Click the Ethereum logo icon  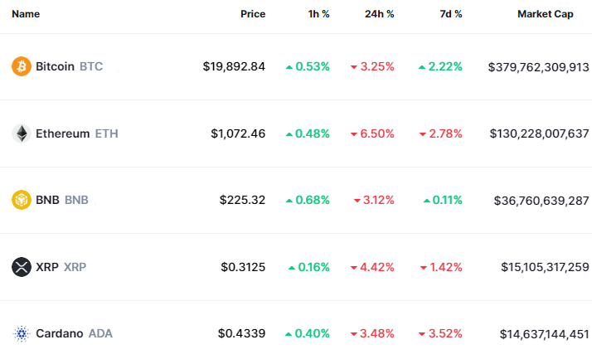(x=22, y=133)
